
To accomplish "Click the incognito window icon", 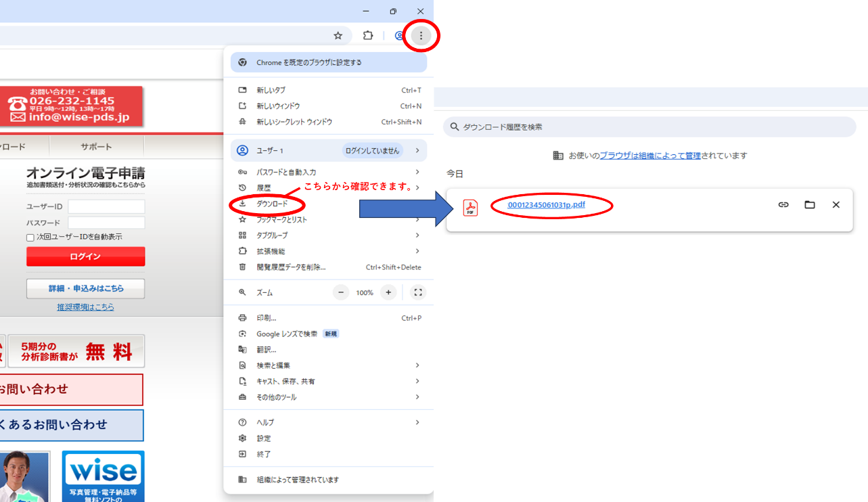I will [242, 122].
